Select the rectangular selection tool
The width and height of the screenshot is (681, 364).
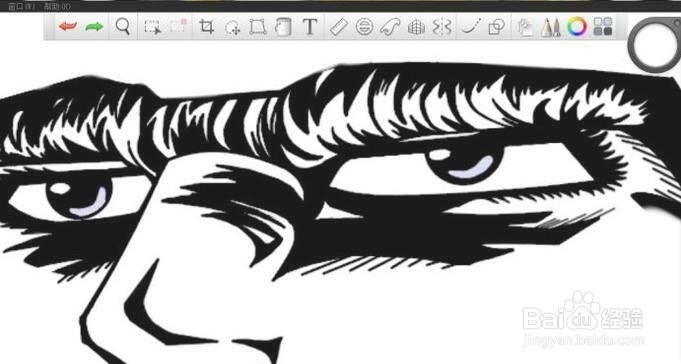coord(152,27)
